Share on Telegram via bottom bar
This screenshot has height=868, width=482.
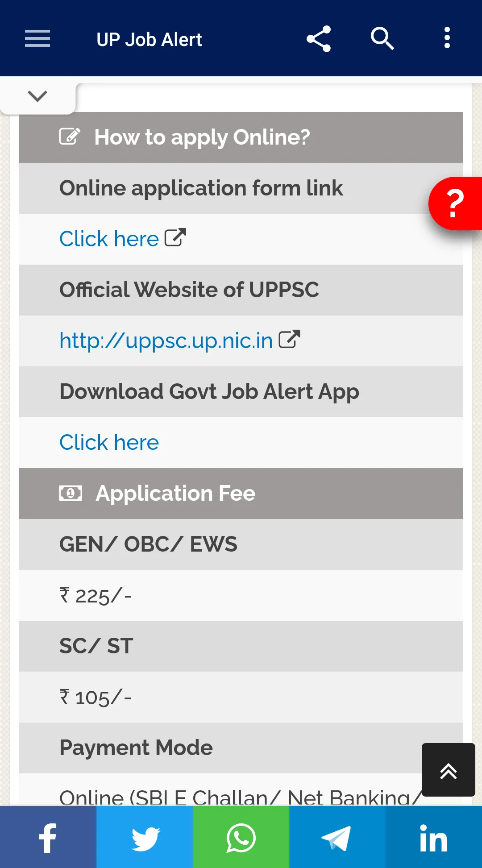[337, 837]
